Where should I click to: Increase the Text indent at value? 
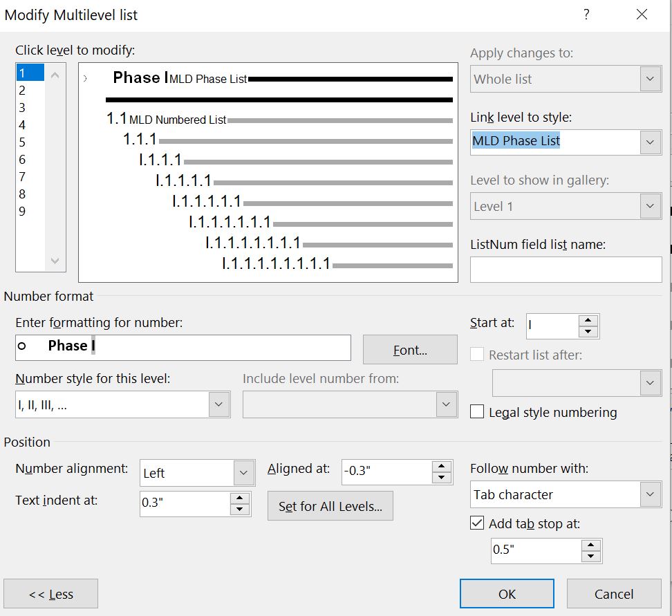point(240,498)
